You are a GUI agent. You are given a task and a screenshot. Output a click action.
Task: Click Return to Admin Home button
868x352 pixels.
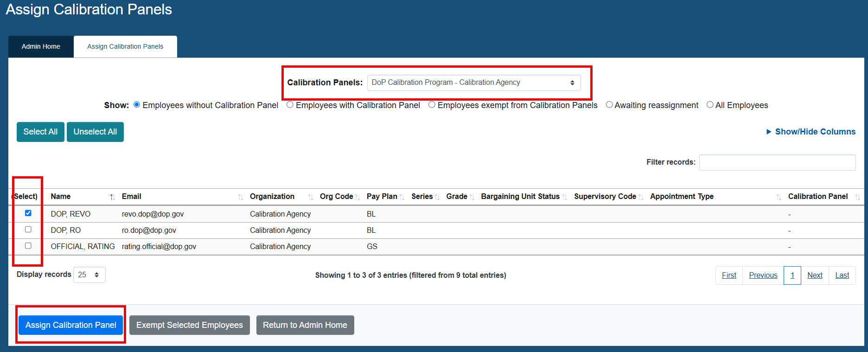coord(305,325)
